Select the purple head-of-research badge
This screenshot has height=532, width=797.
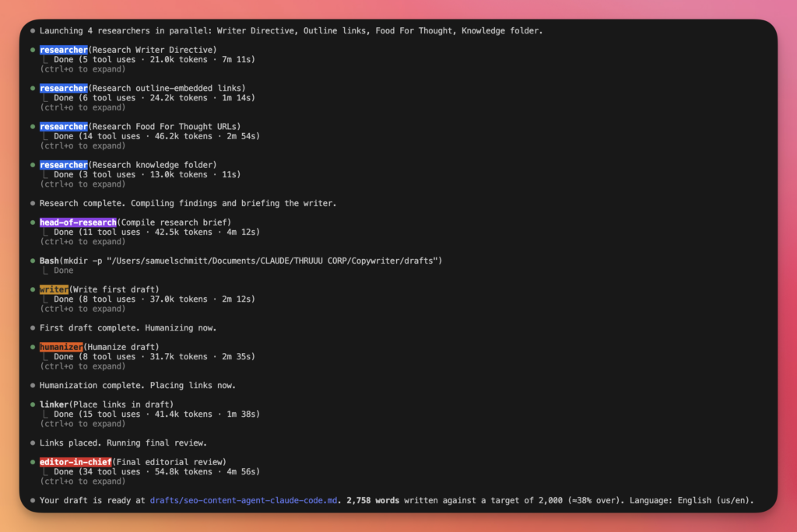pyautogui.click(x=78, y=222)
